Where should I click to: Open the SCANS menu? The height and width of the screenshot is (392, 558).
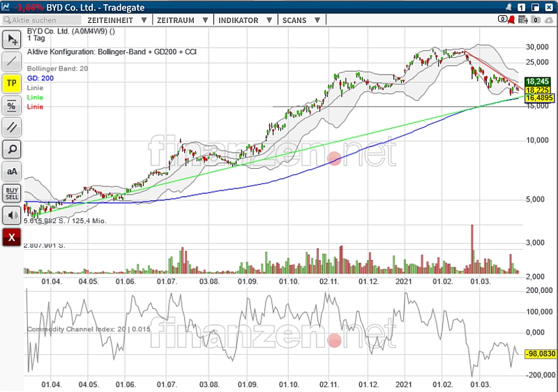click(x=294, y=20)
